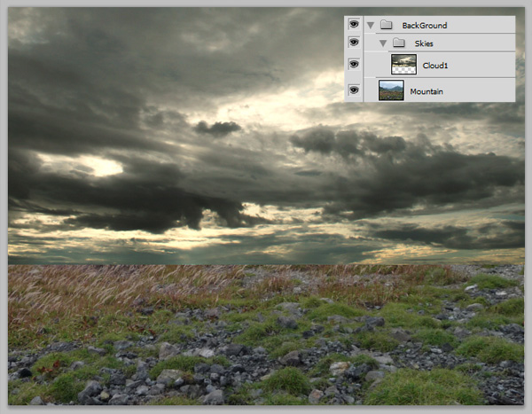Viewport: 532px width, 414px height.
Task: Collapse the BackGround group triangle
Action: (x=371, y=25)
